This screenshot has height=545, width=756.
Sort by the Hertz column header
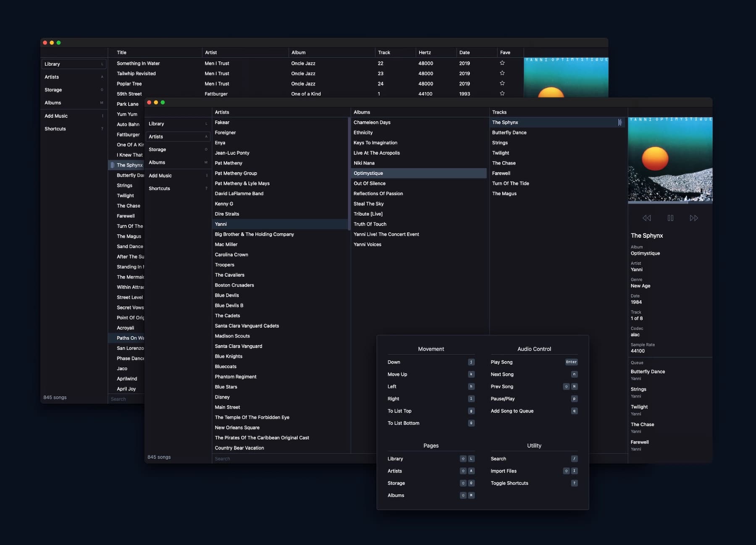pos(425,52)
